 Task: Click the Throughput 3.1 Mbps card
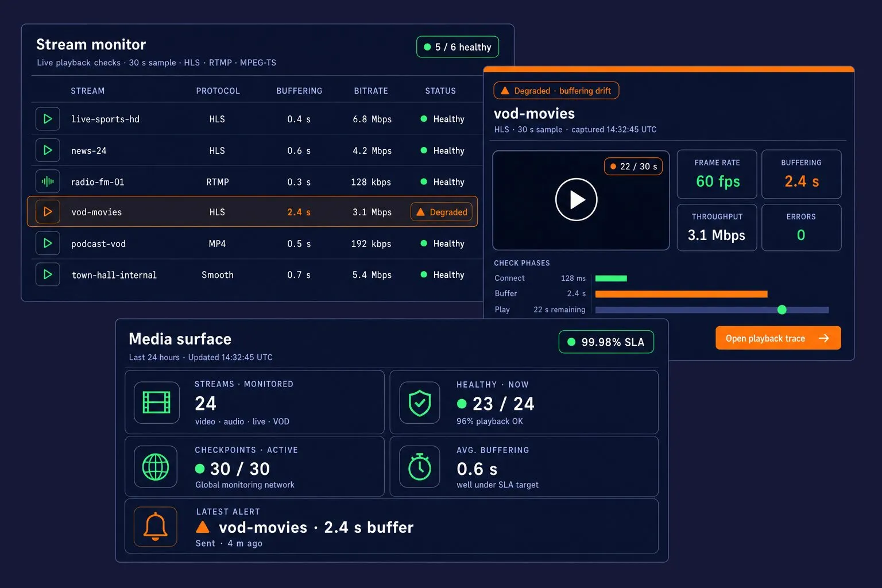pyautogui.click(x=717, y=227)
